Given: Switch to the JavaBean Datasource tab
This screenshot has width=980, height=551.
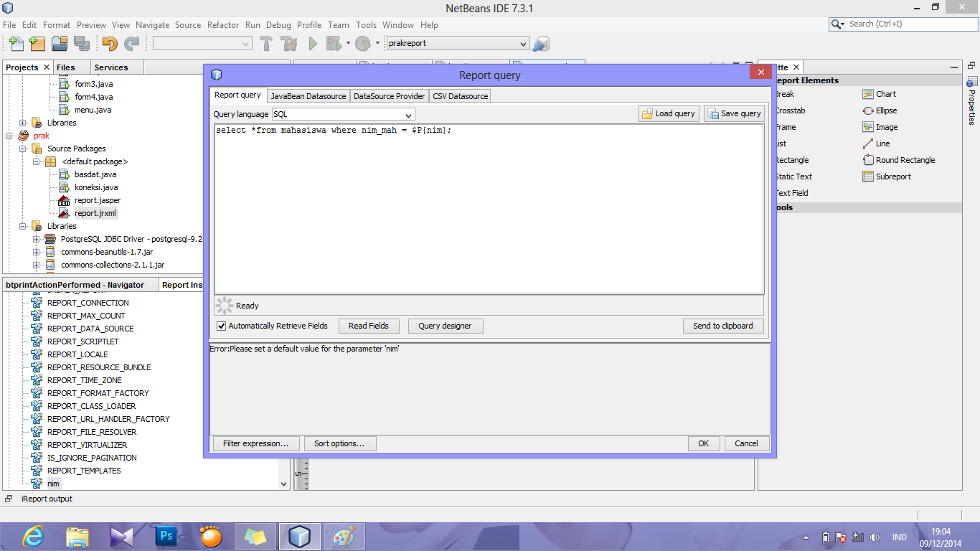Looking at the screenshot, I should pyautogui.click(x=308, y=95).
